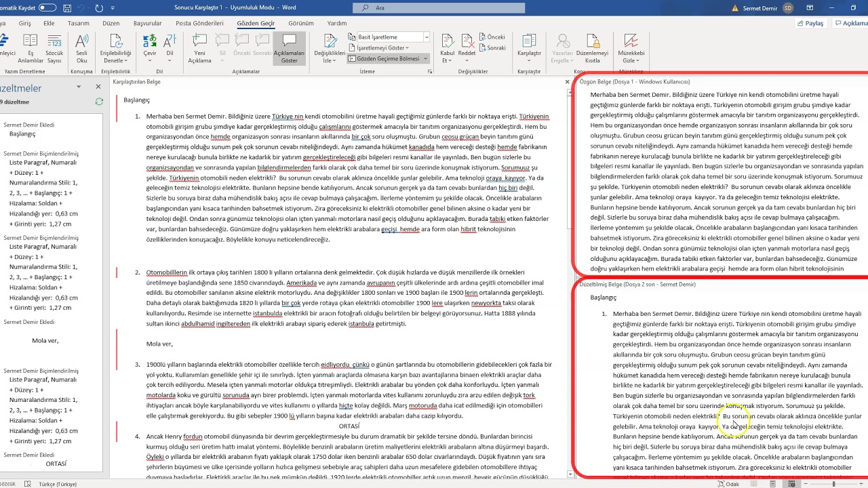Click the Undo arrow in title bar
The image size is (868, 488).
pyautogui.click(x=80, y=8)
